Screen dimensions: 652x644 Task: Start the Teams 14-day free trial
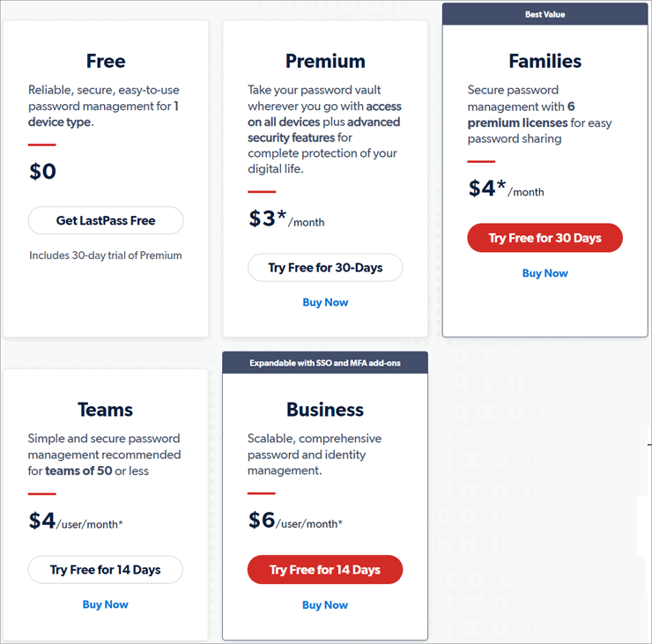tap(106, 570)
